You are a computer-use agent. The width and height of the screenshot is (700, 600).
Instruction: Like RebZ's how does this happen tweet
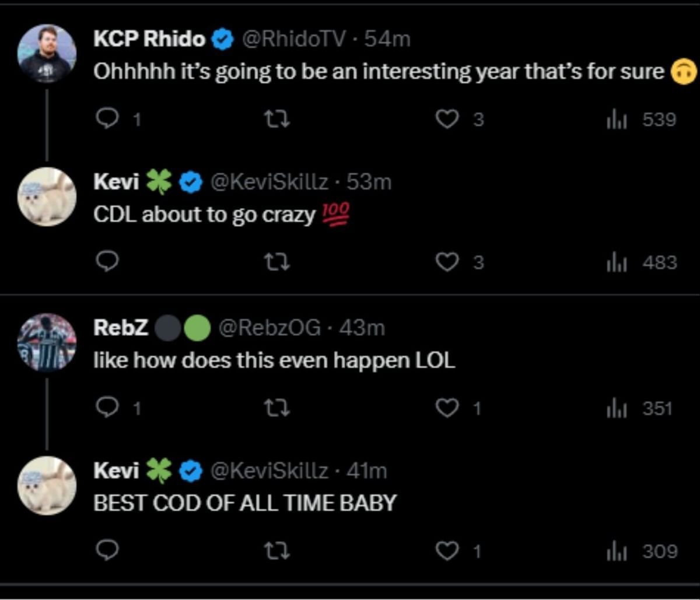447,409
